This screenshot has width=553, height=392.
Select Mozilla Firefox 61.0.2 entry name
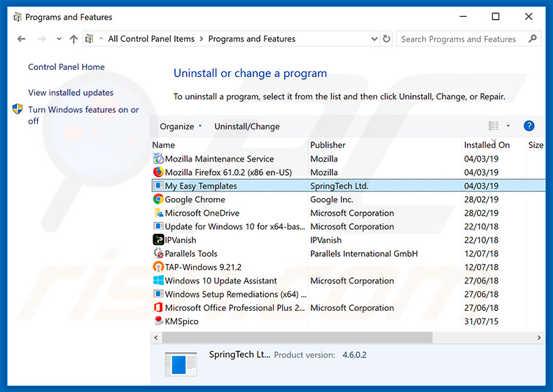point(228,172)
